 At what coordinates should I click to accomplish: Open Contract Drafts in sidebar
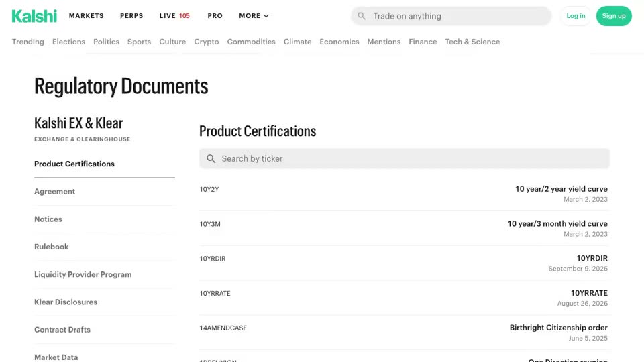click(62, 330)
